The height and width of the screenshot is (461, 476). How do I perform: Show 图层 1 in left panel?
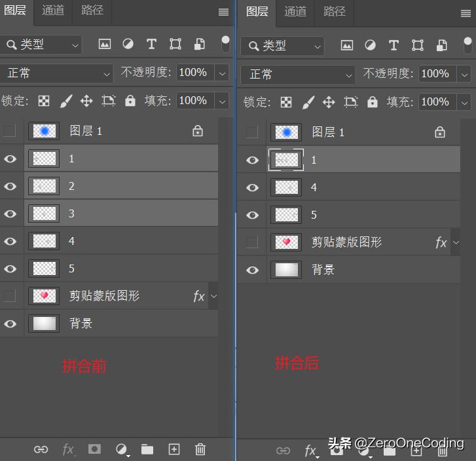9,131
